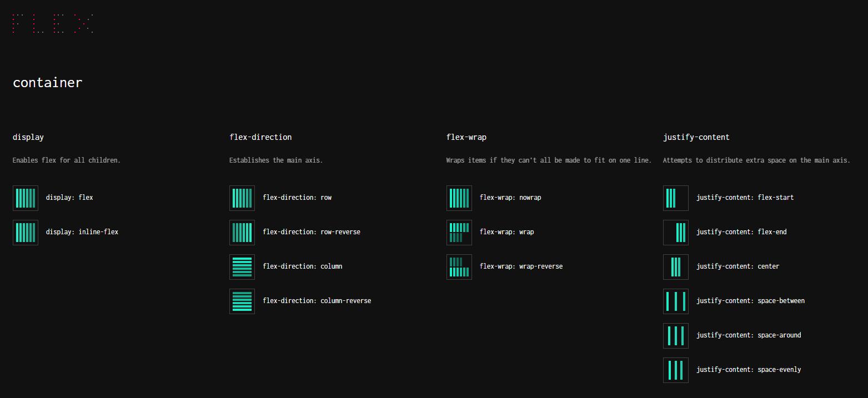Click the justify-content: center diagram icon

click(x=675, y=266)
